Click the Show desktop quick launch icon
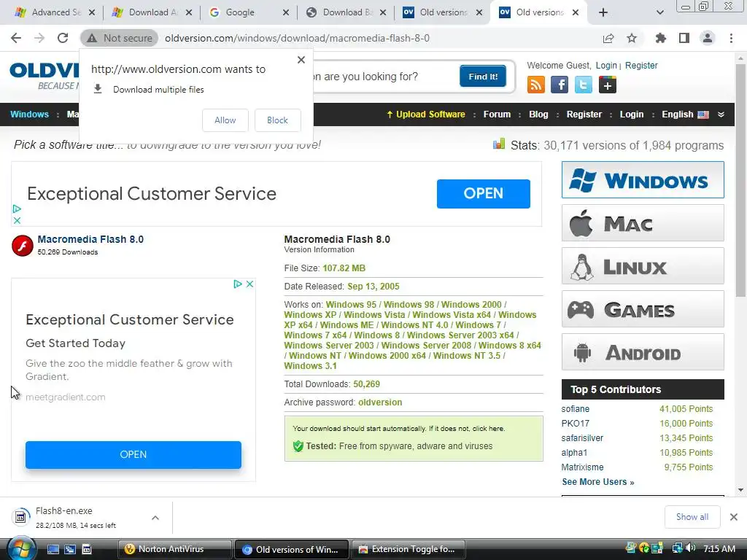This screenshot has width=747, height=560. [x=53, y=549]
